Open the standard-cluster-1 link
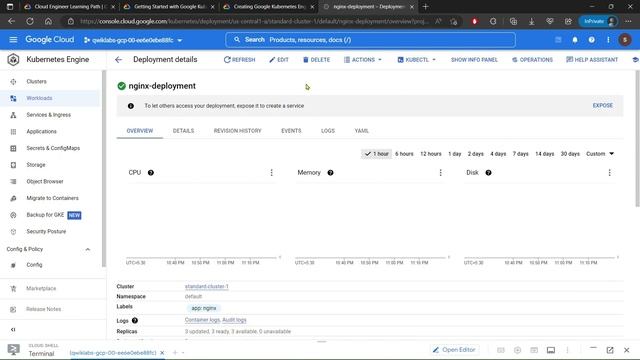The image size is (640, 360). (x=207, y=287)
